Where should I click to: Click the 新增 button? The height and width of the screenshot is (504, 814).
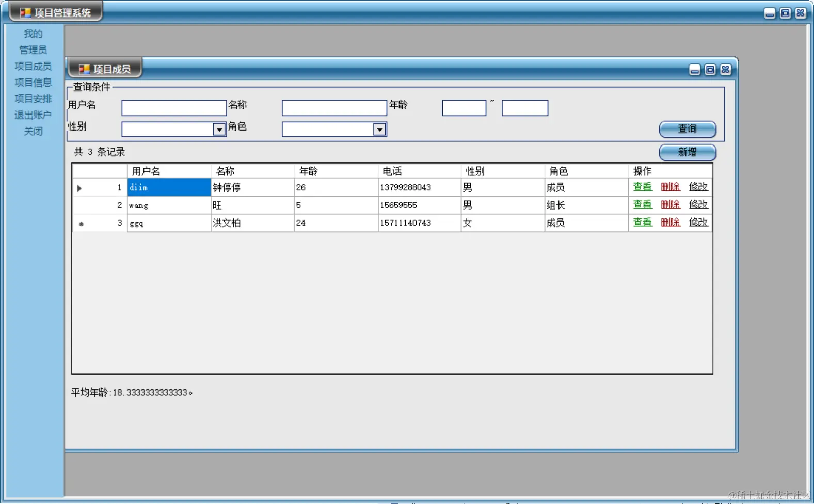pos(688,152)
